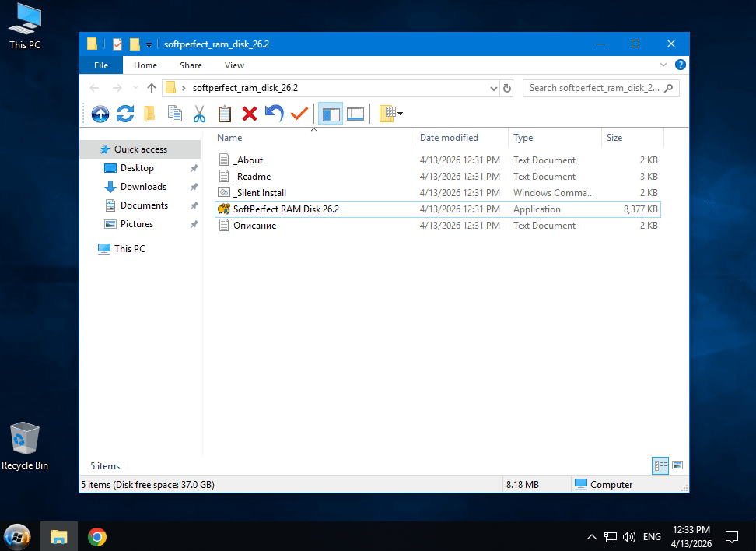Click the red X Delete toolbar icon
756x551 pixels.
[x=250, y=114]
